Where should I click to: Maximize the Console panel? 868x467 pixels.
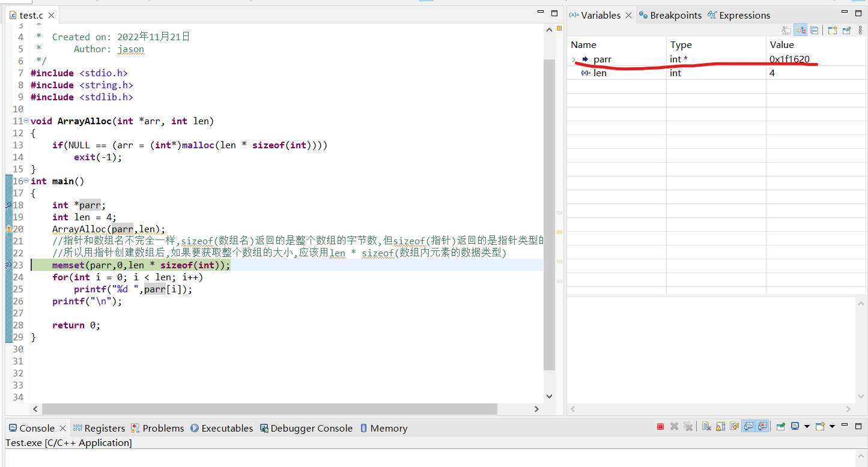(x=858, y=426)
